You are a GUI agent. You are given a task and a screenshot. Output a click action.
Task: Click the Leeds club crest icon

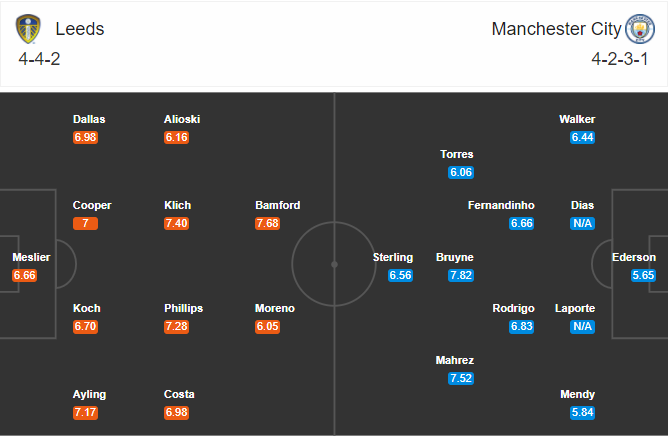[x=29, y=29]
